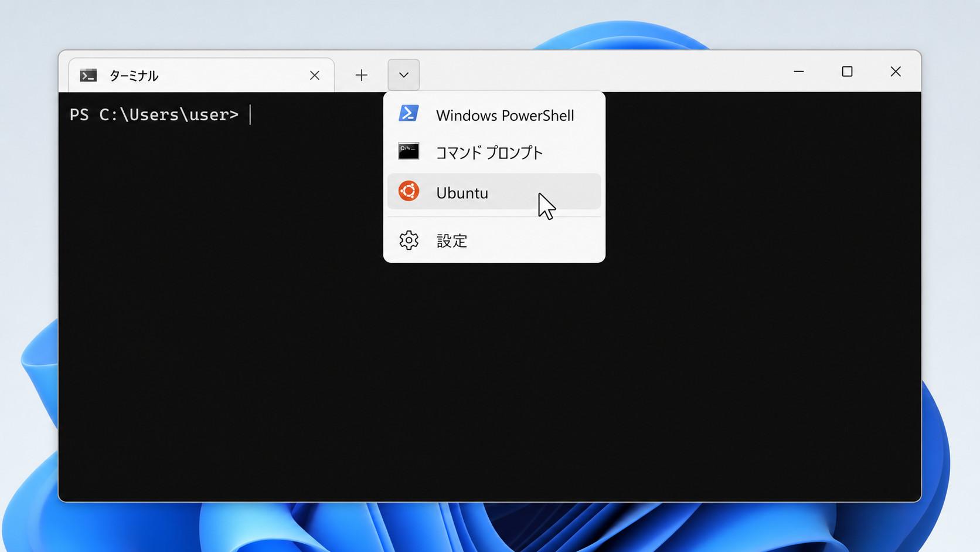980x552 pixels.
Task: Close the ターミナル tab
Action: pos(315,75)
